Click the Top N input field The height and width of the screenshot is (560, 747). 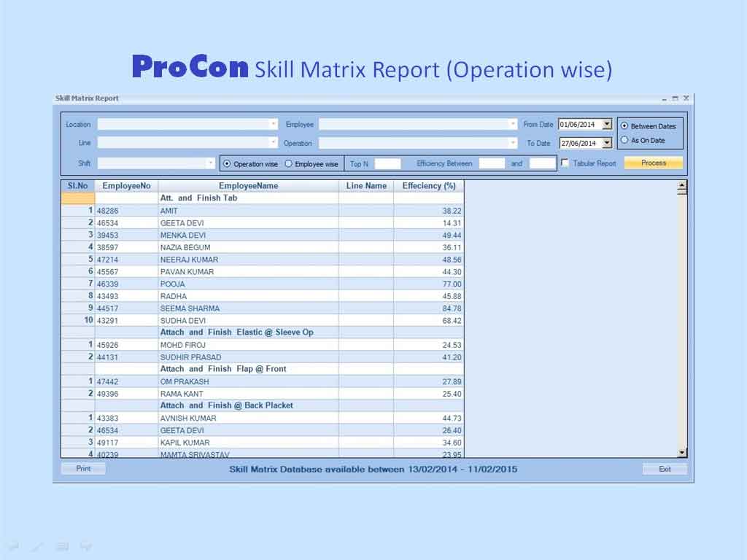tap(388, 164)
